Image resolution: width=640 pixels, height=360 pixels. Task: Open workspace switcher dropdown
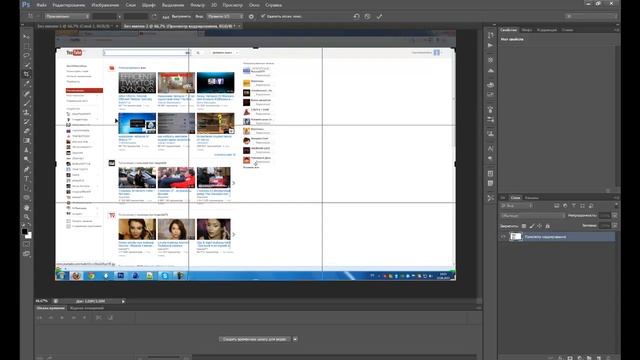click(591, 16)
